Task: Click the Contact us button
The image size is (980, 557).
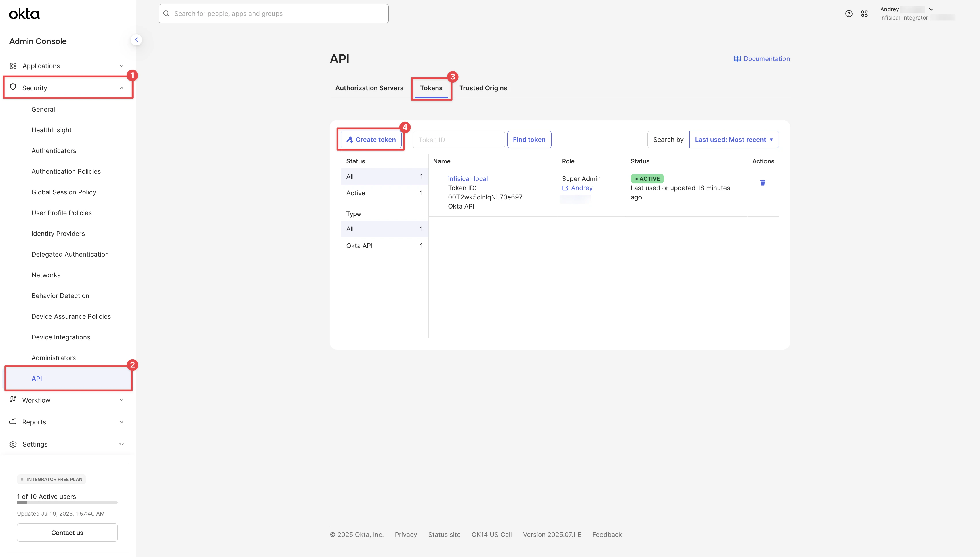Action: 67,533
